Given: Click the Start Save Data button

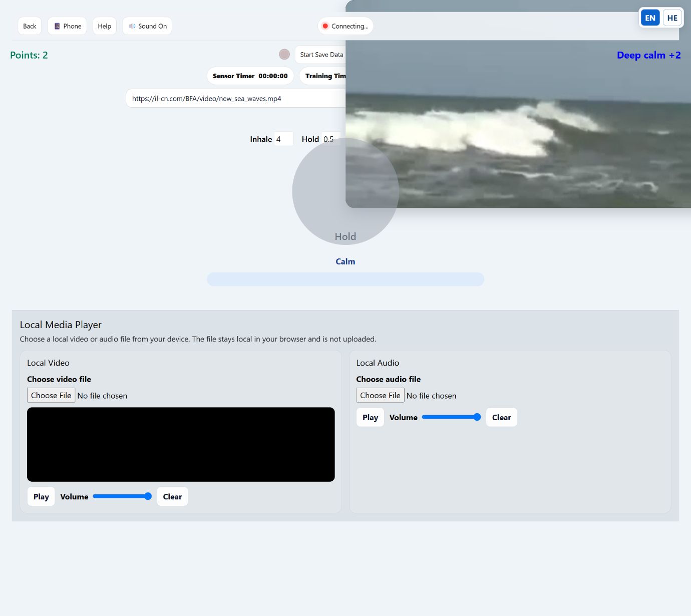Looking at the screenshot, I should click(320, 55).
